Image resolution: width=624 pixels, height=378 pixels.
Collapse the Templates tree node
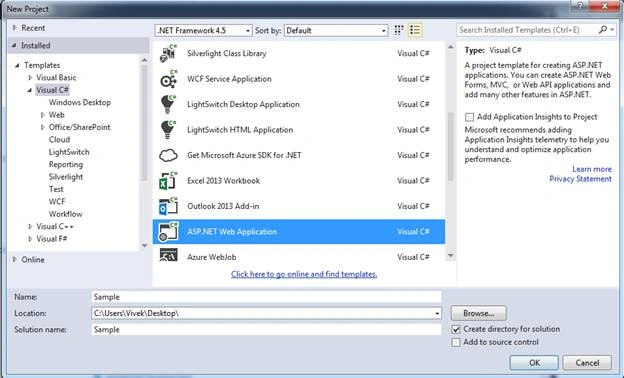tap(17, 65)
